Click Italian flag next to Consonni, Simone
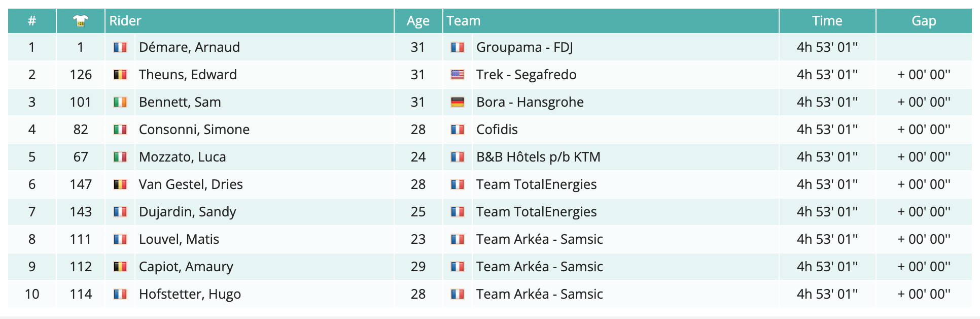Screen dimensions: 980x319 tap(120, 130)
